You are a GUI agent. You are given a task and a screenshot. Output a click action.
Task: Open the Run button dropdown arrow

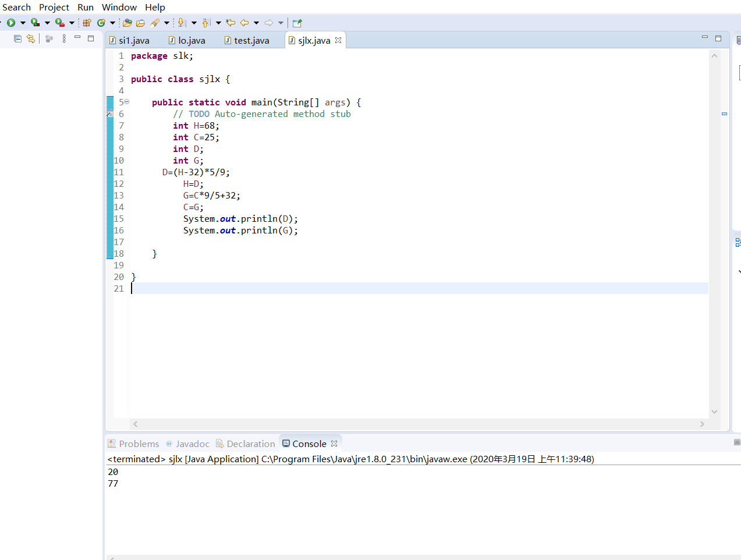pos(23,23)
